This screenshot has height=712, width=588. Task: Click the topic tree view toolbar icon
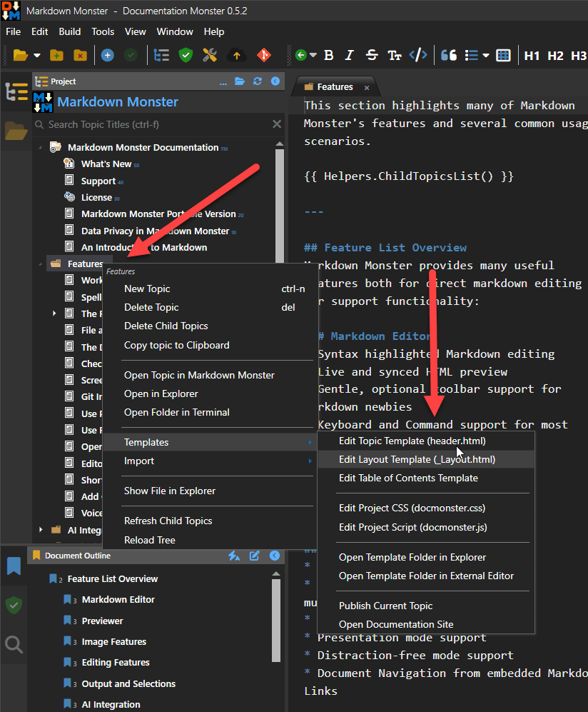[161, 56]
